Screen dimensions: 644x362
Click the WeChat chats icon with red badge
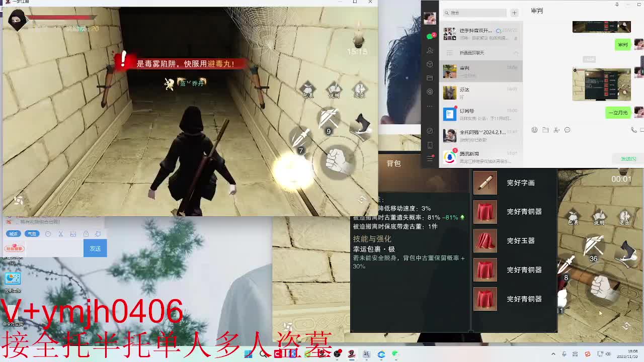click(430, 36)
